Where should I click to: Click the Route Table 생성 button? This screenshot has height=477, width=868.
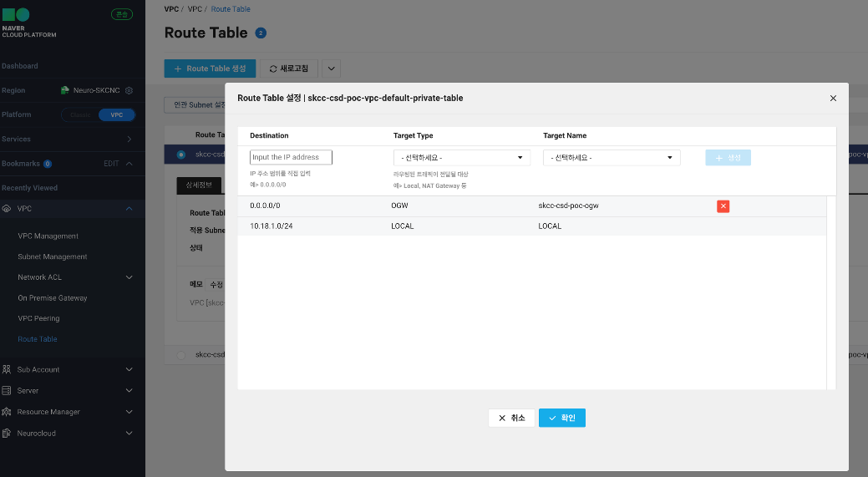[x=210, y=69]
